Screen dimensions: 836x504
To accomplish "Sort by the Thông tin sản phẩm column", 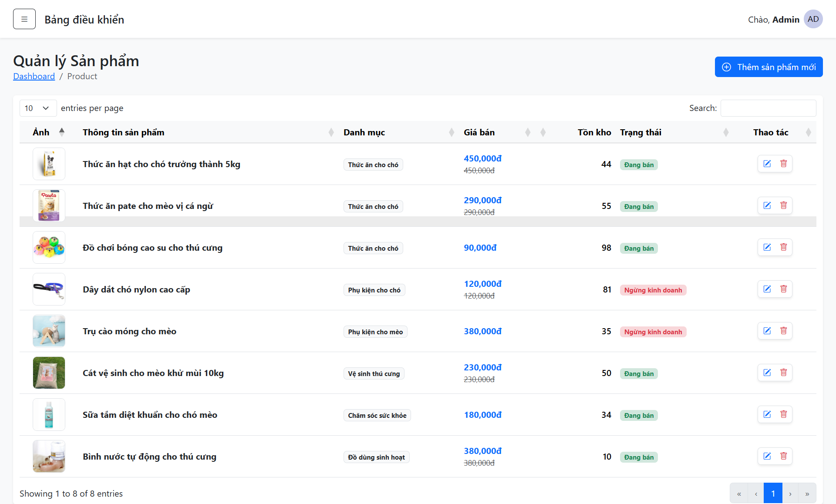I will [207, 132].
